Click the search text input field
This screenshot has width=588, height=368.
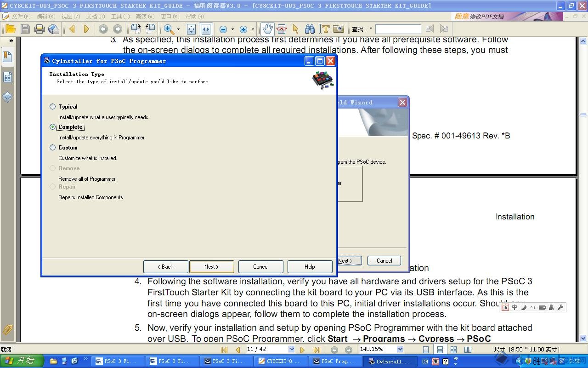[398, 29]
